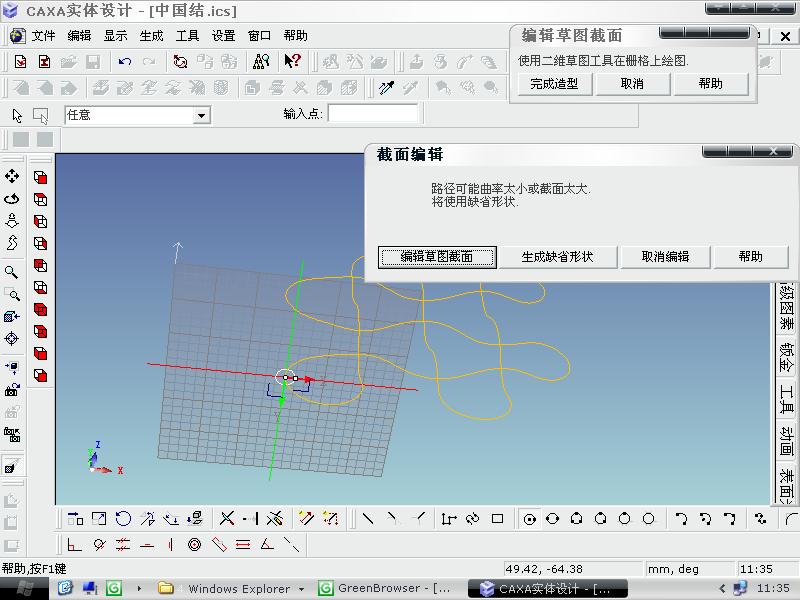Image resolution: width=800 pixels, height=600 pixels.
Task: Click 帮助 in the 编辑草图截面 panel
Action: pos(711,84)
